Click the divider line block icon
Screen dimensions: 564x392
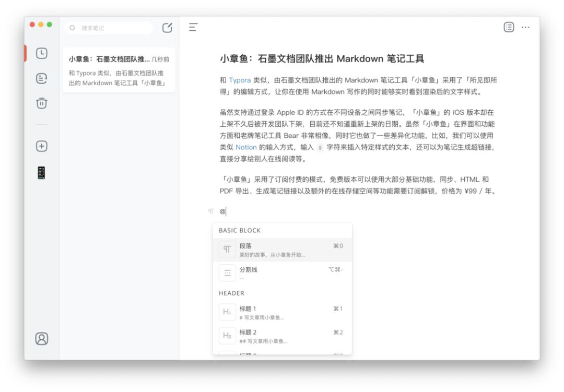point(227,273)
